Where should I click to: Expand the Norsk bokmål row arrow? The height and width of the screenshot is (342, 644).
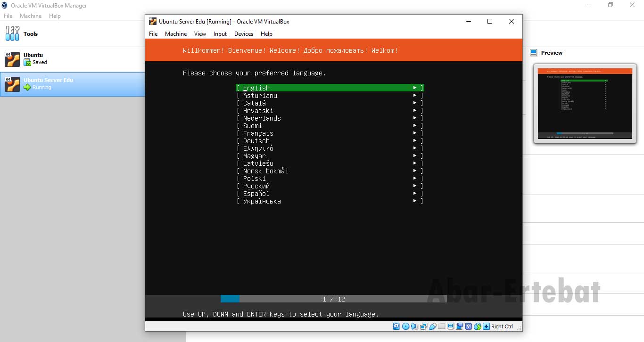[x=415, y=171]
